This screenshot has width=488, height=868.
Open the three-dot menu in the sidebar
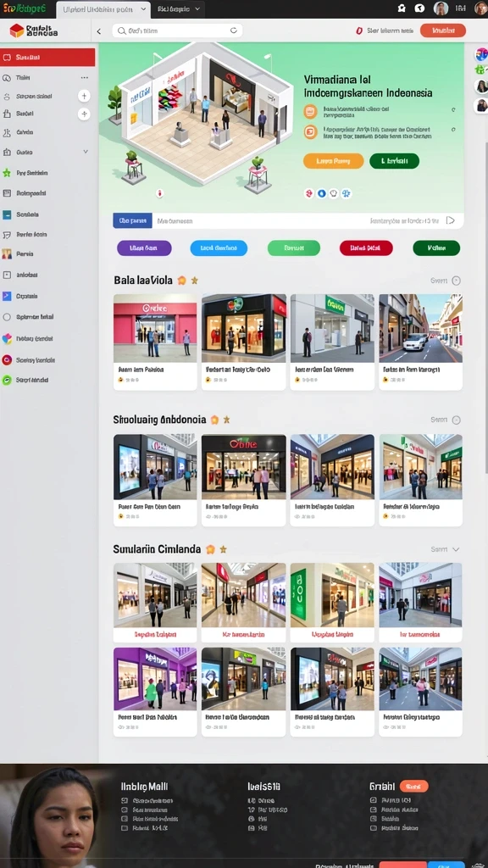click(x=84, y=78)
